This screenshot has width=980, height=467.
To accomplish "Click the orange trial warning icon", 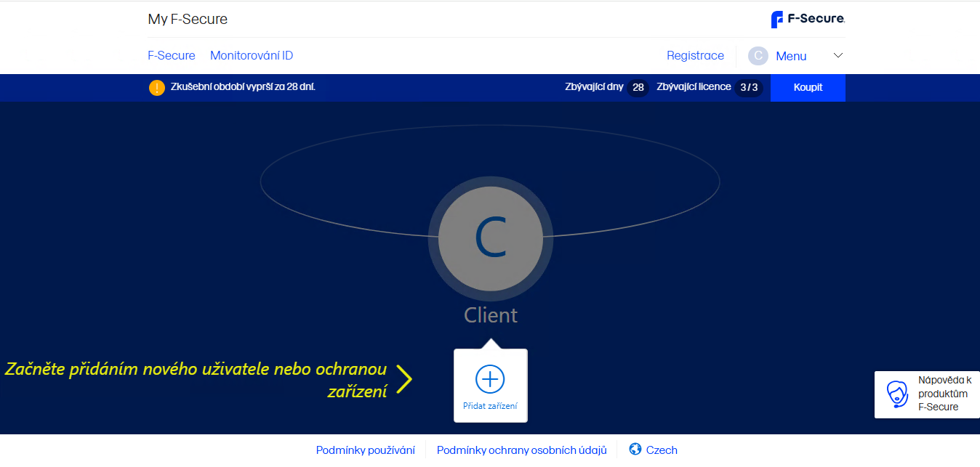I will 157,88.
